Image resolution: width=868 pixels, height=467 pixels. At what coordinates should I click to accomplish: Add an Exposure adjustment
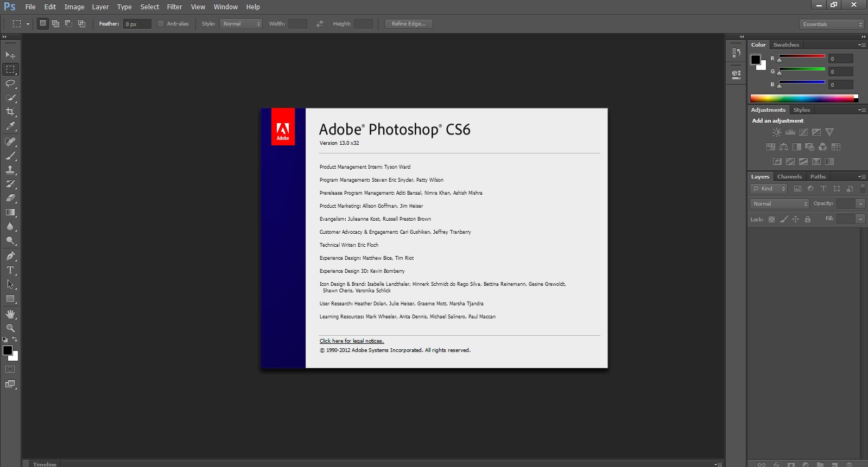point(816,132)
